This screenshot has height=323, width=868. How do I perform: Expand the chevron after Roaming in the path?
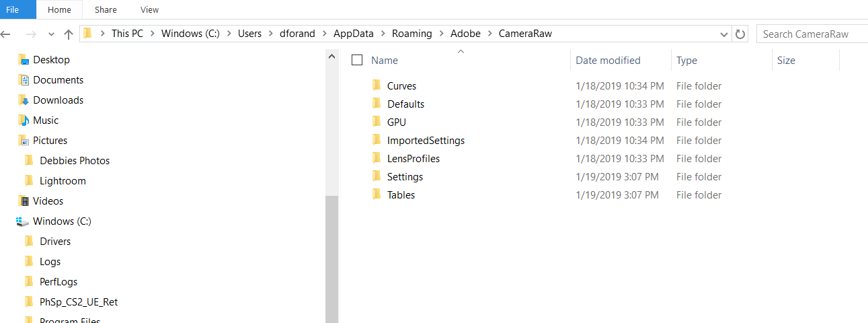coord(441,34)
